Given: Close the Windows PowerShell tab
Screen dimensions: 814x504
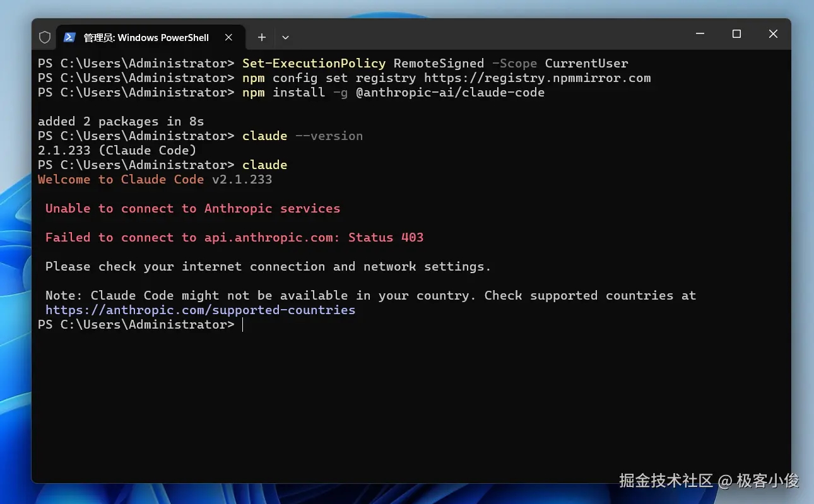Looking at the screenshot, I should [228, 37].
